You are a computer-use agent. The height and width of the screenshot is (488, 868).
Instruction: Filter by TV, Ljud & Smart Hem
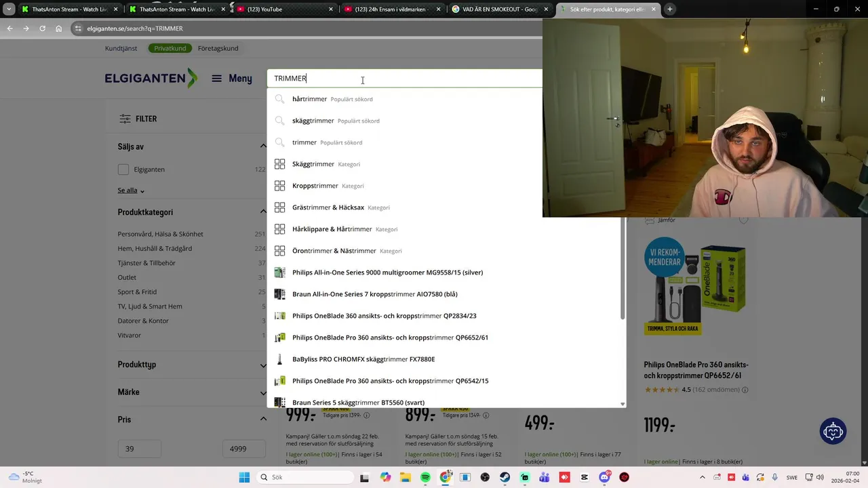[x=150, y=306]
